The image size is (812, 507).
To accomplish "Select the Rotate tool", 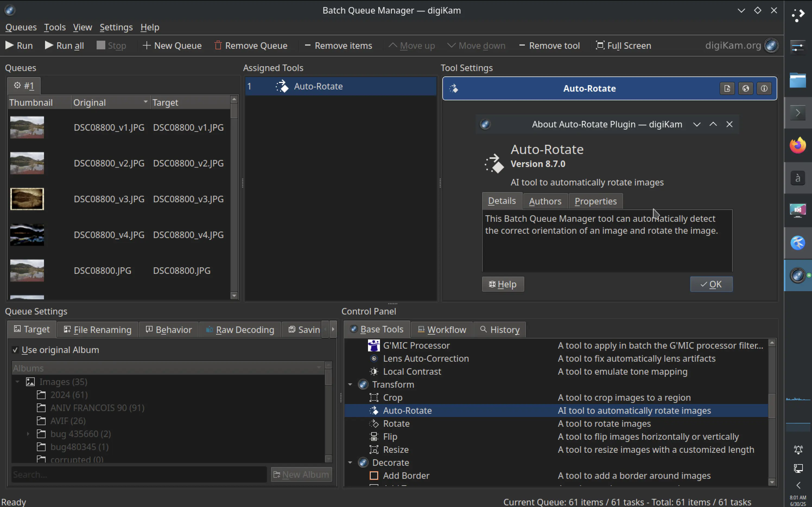I will 396,423.
